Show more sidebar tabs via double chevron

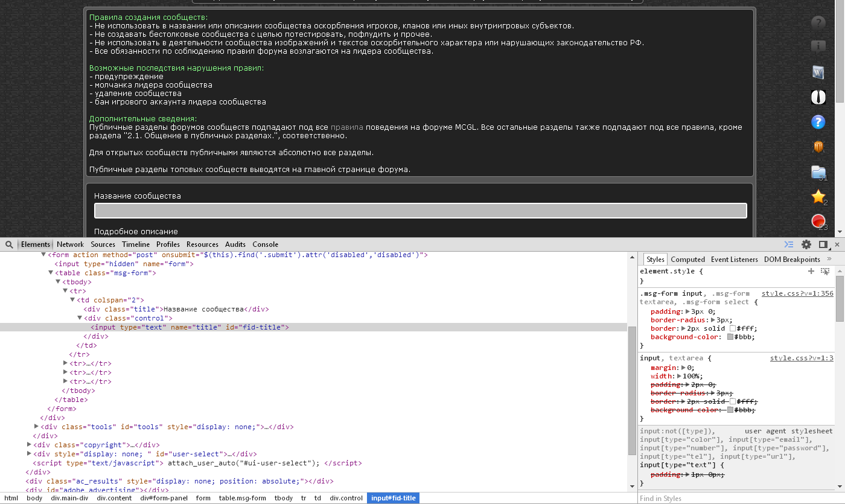829,259
